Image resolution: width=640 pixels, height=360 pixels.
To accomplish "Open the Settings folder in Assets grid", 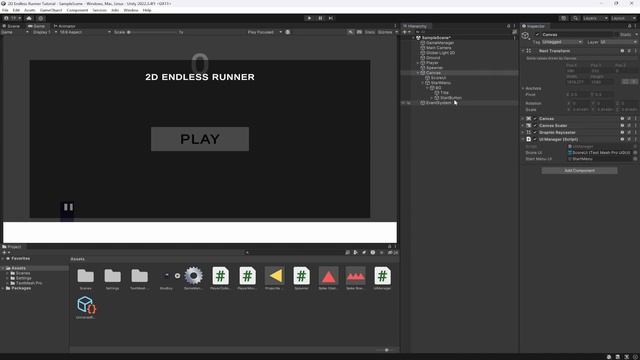I will pyautogui.click(x=113, y=276).
